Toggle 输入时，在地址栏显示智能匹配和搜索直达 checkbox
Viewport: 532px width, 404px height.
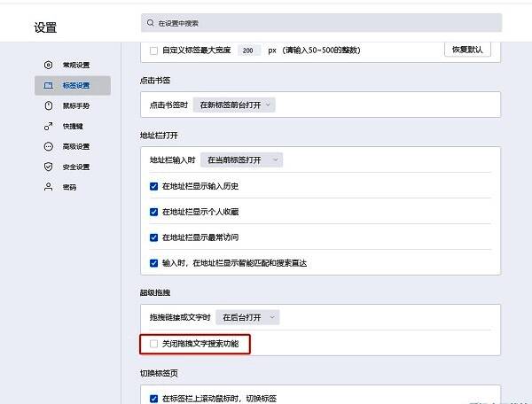point(153,263)
